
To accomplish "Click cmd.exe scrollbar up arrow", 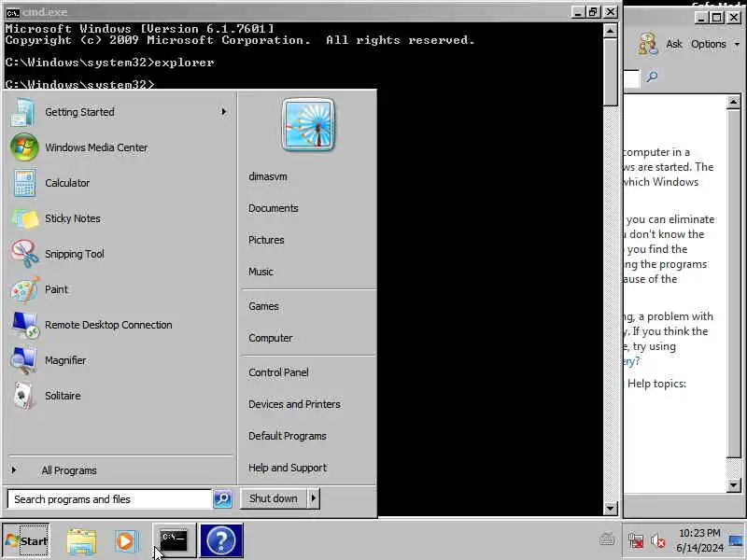I will [610, 31].
